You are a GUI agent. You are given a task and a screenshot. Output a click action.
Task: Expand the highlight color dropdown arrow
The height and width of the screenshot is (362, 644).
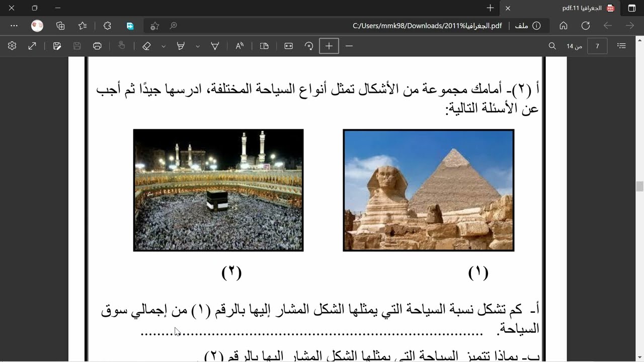pyautogui.click(x=198, y=46)
